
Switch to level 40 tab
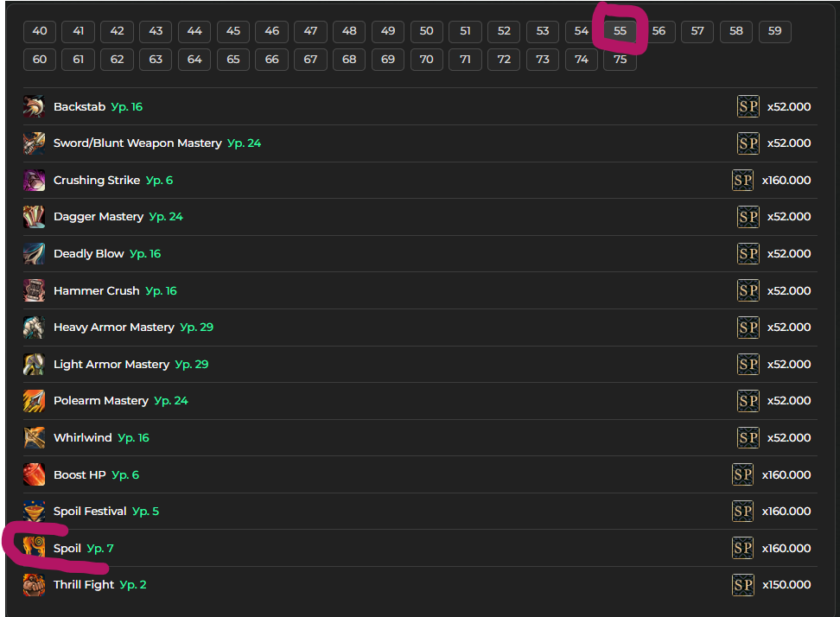pos(40,31)
